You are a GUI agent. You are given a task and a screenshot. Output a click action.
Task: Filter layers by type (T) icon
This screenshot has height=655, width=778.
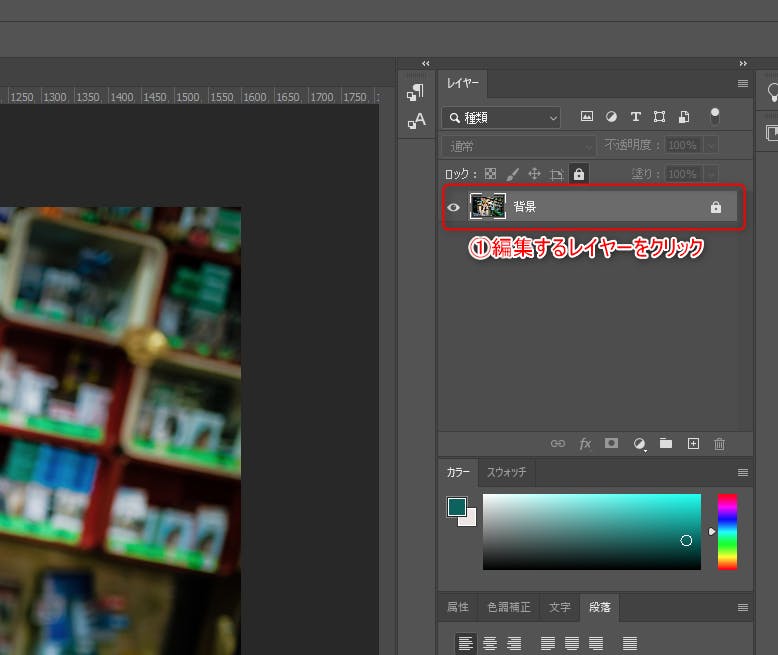pos(635,117)
